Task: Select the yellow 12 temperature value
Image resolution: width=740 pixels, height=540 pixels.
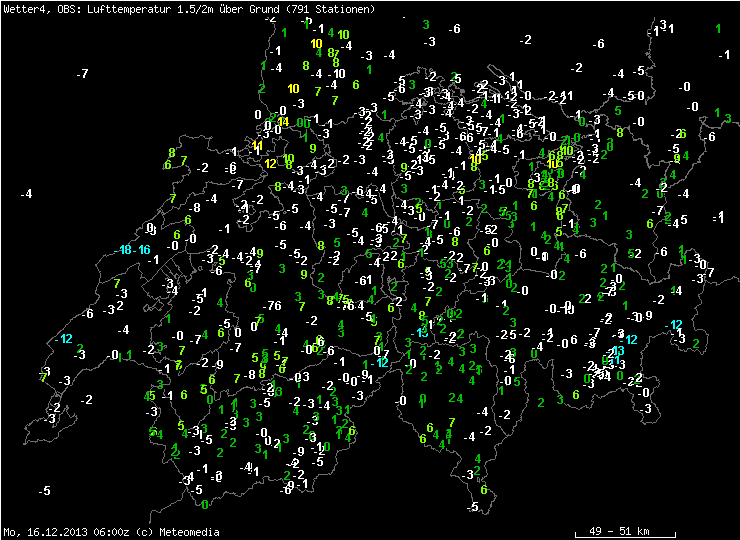Action: 270,163
